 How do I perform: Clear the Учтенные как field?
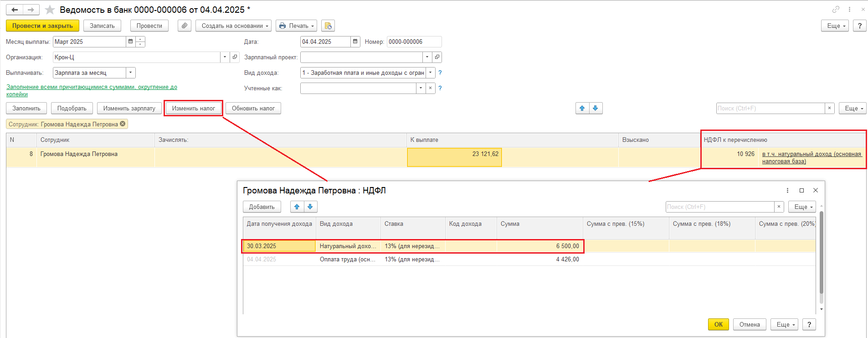pyautogui.click(x=430, y=88)
